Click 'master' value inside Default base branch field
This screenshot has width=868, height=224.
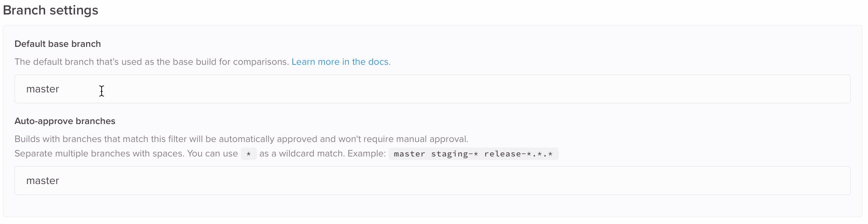[x=43, y=89]
